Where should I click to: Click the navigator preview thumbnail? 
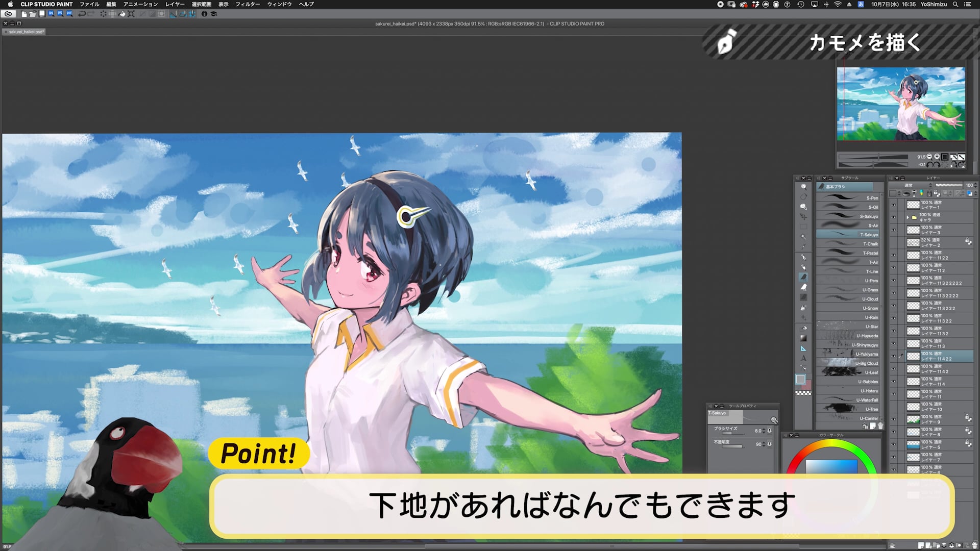[901, 105]
